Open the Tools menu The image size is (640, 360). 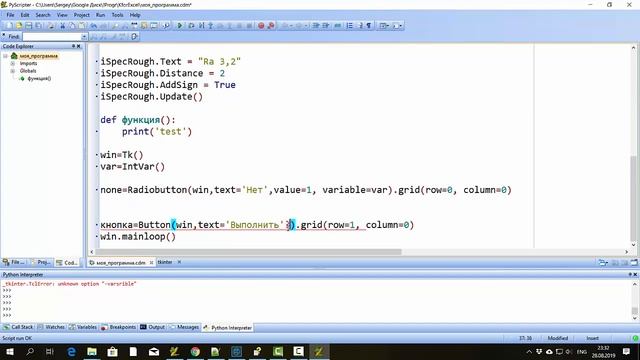click(118, 15)
